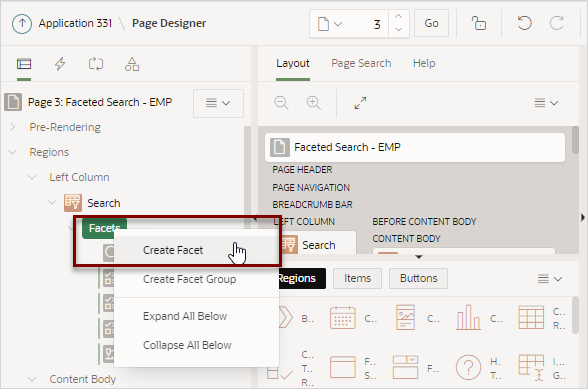The height and width of the screenshot is (389, 588).
Task: Open the Processing tab with circular arrows
Action: (96, 64)
